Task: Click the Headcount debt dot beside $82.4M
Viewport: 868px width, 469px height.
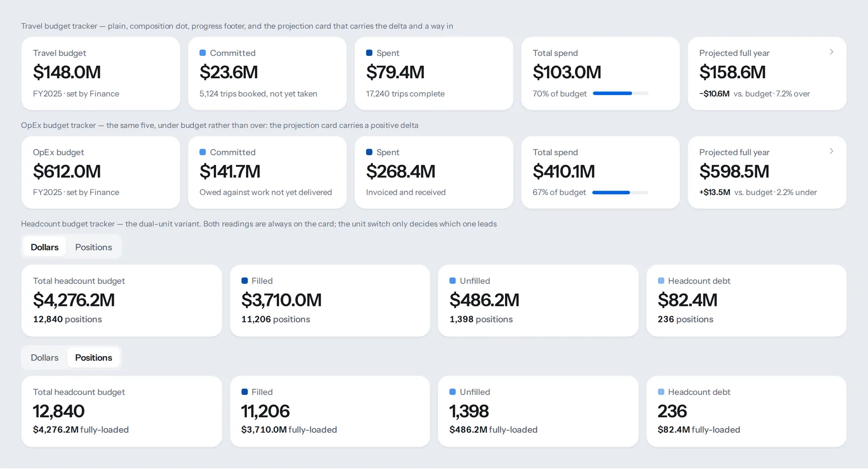Action: tap(661, 281)
